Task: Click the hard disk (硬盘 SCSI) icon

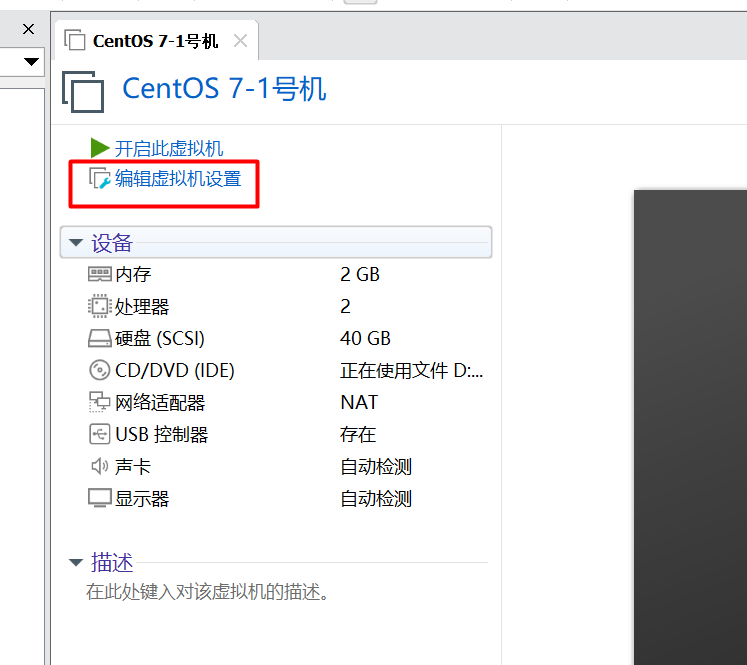Action: point(99,339)
